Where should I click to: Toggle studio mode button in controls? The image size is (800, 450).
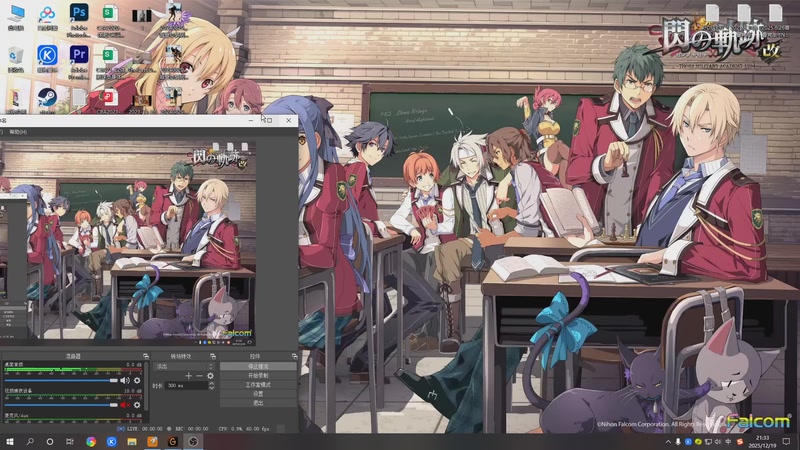pyautogui.click(x=258, y=385)
